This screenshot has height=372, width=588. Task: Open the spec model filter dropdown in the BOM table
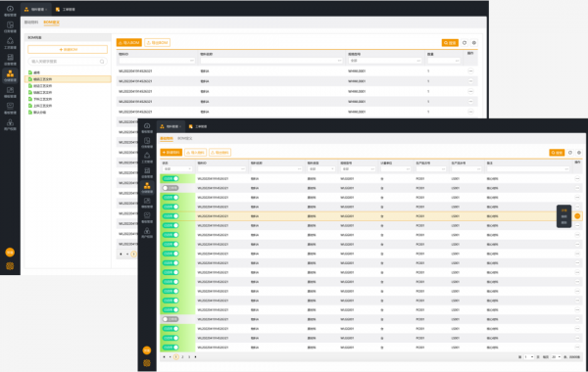click(x=385, y=61)
